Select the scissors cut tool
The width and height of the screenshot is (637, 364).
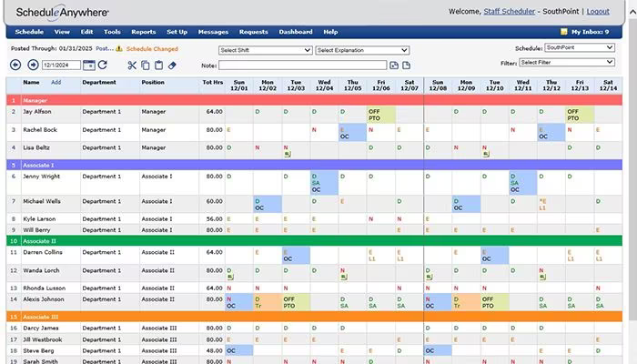(x=132, y=65)
